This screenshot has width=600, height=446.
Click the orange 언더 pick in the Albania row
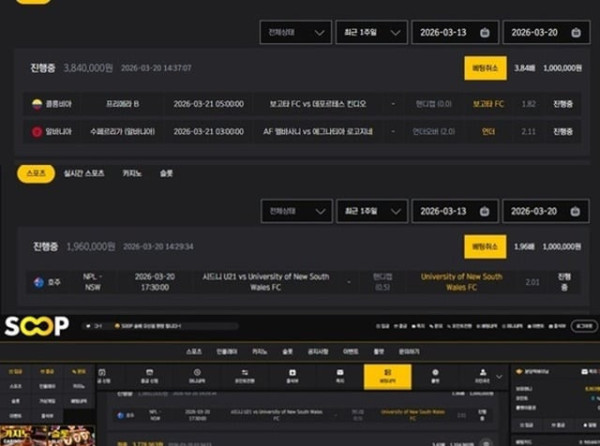click(488, 132)
